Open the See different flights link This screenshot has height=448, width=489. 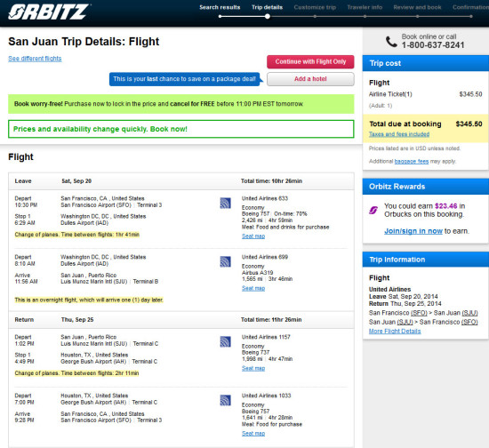tap(35, 59)
